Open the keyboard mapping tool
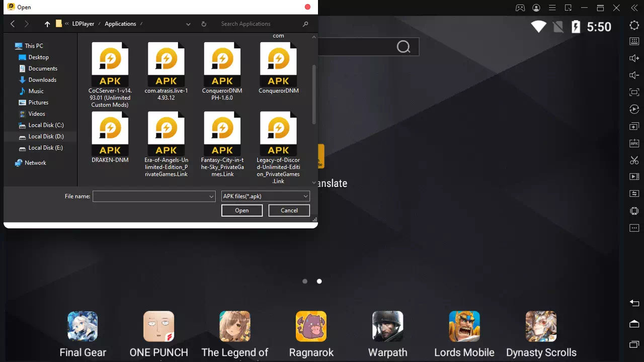 point(634,41)
